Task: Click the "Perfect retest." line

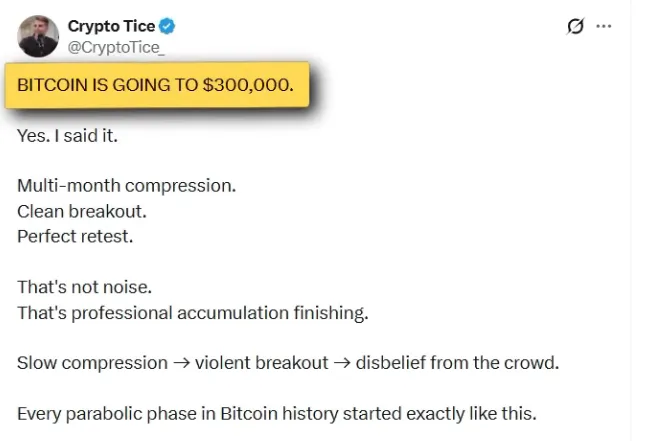Action: 75,237
